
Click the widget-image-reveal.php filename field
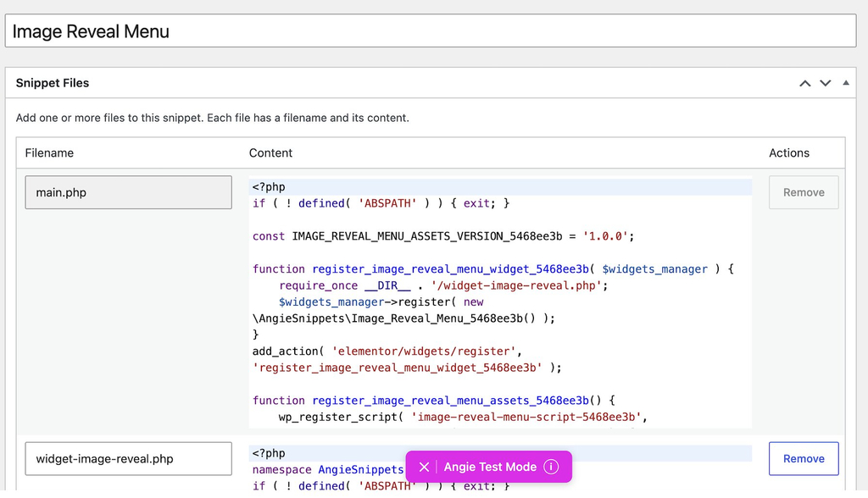coord(129,459)
